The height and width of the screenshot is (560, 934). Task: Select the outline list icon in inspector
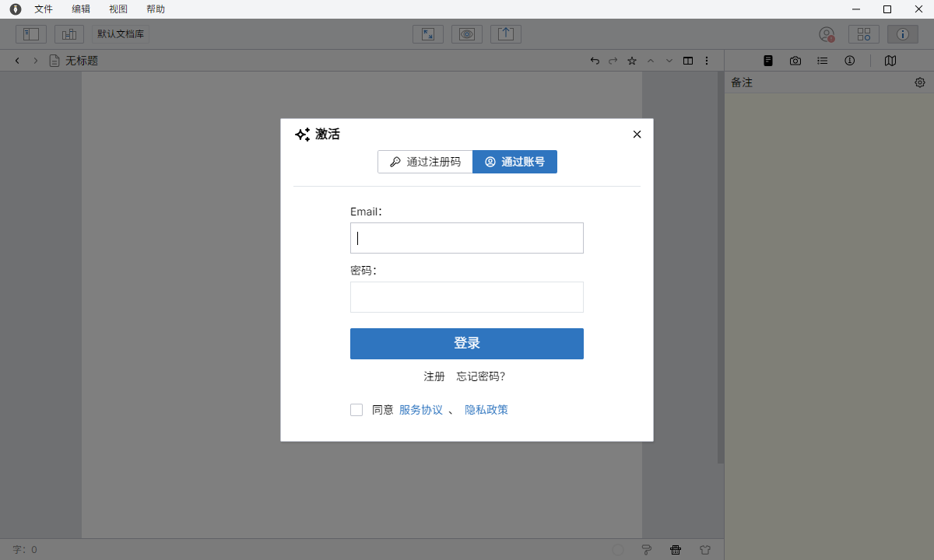click(x=823, y=61)
